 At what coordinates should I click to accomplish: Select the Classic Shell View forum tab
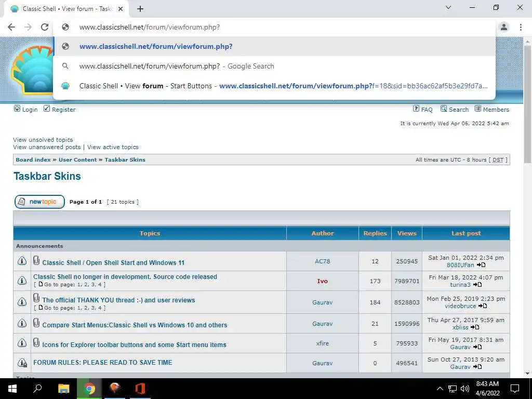pos(66,9)
